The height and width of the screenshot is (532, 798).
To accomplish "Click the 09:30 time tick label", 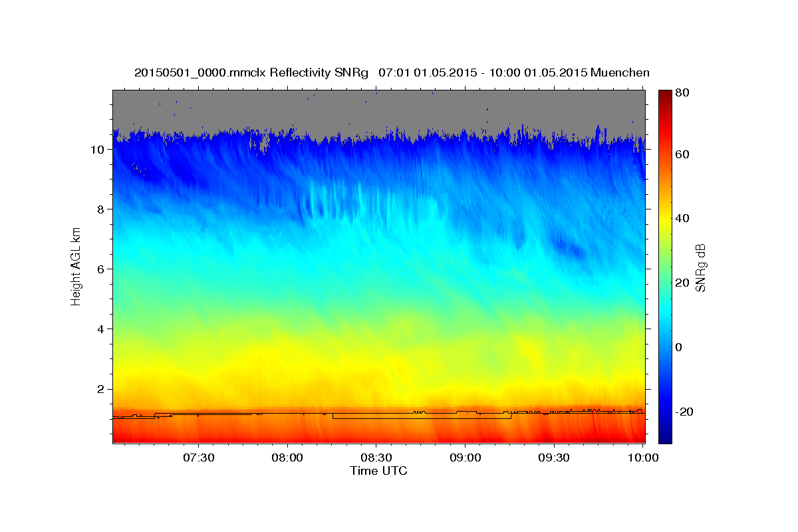I will [553, 458].
